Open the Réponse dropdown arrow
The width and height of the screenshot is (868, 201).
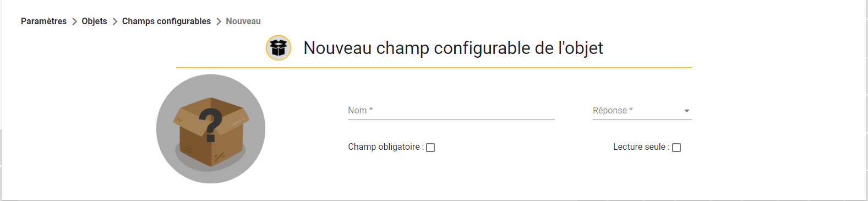pyautogui.click(x=687, y=111)
